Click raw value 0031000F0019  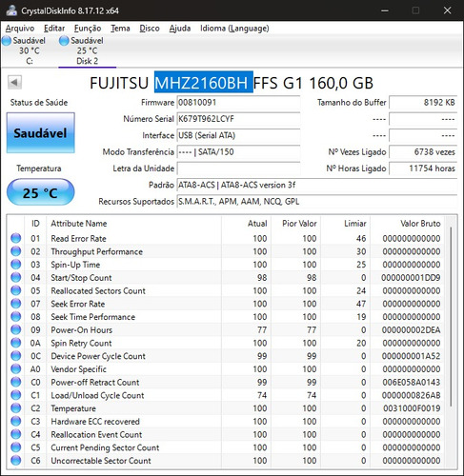click(x=412, y=408)
